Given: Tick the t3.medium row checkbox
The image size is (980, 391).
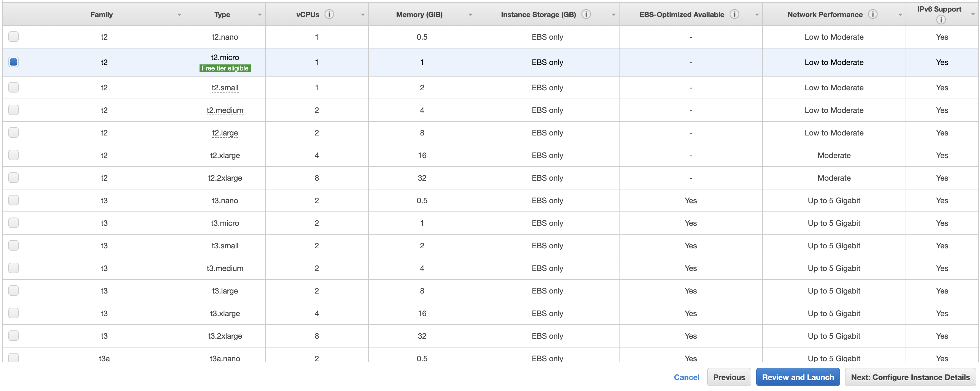Looking at the screenshot, I should coord(13,268).
